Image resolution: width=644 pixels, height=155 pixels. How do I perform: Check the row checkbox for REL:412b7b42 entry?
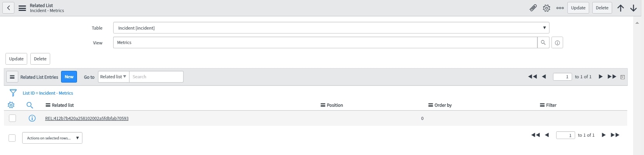(x=12, y=118)
